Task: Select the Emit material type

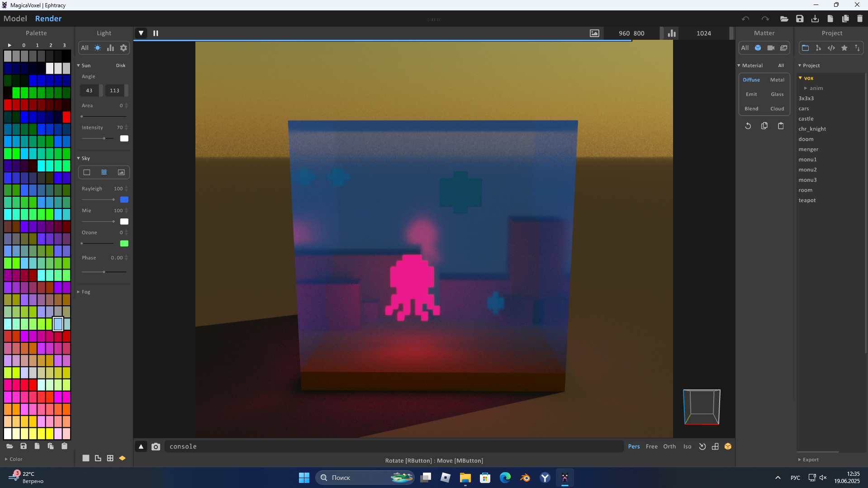Action: [x=751, y=94]
